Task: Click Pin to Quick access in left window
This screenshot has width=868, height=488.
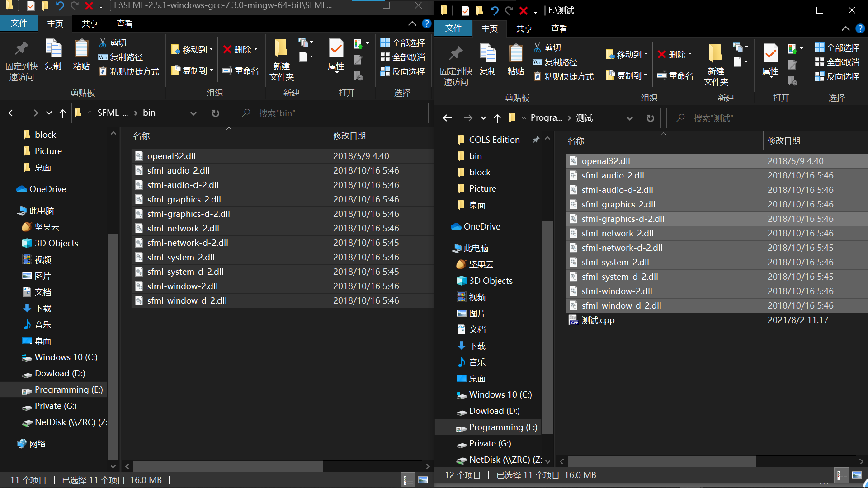Action: click(x=21, y=49)
